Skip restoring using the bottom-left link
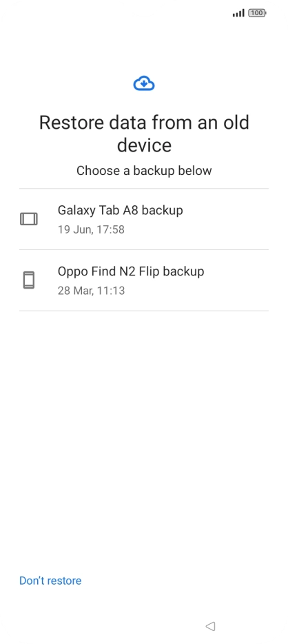 pos(50,581)
